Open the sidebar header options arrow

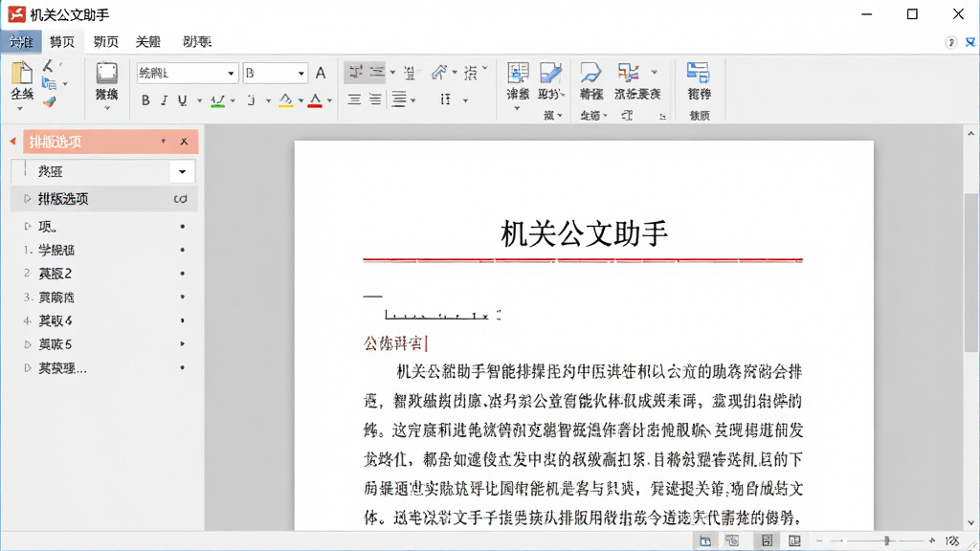click(163, 142)
